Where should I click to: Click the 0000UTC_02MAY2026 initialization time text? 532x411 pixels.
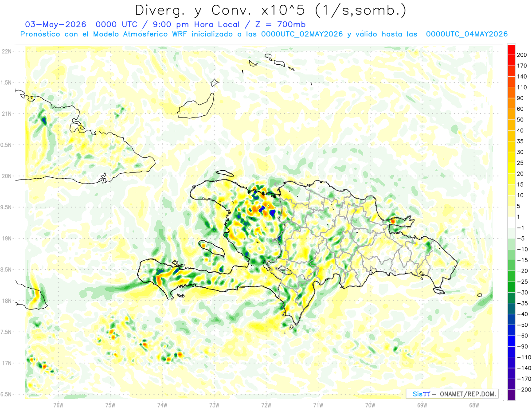(302, 34)
